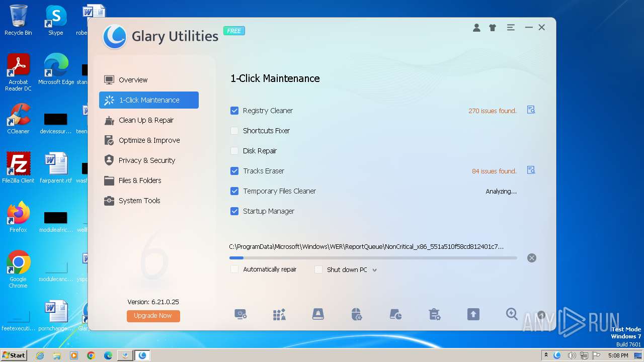Open the volume icon in system tray
This screenshot has height=362, width=644.
572,355
